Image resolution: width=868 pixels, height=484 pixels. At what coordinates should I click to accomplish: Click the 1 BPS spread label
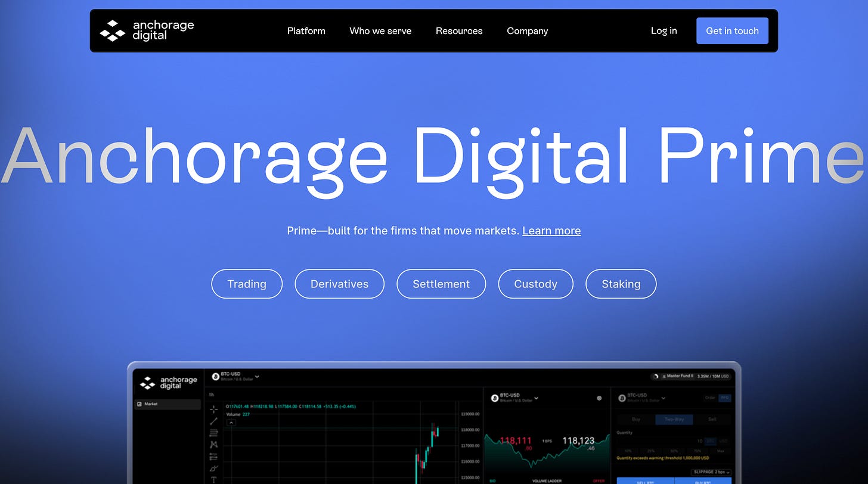[x=547, y=441]
